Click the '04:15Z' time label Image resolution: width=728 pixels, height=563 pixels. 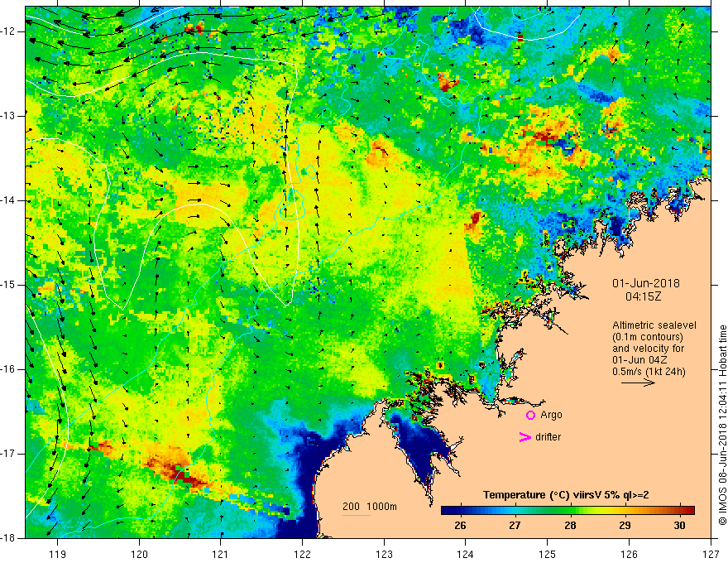point(643,296)
